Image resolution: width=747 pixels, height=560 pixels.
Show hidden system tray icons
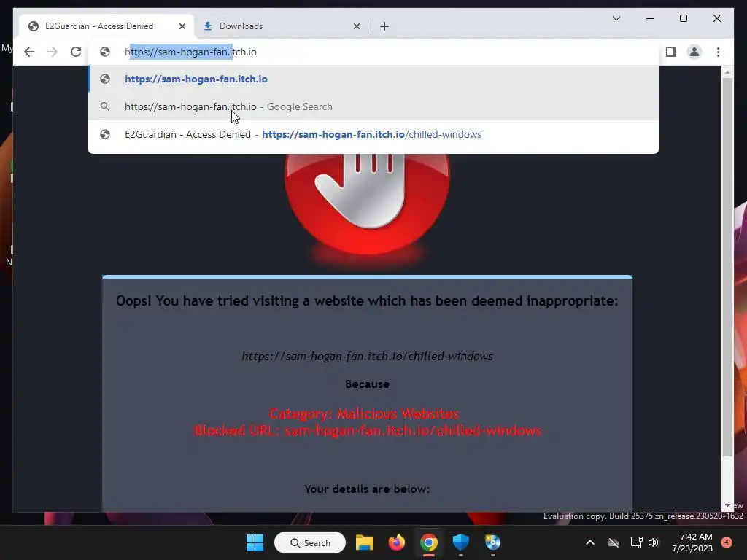tap(589, 542)
